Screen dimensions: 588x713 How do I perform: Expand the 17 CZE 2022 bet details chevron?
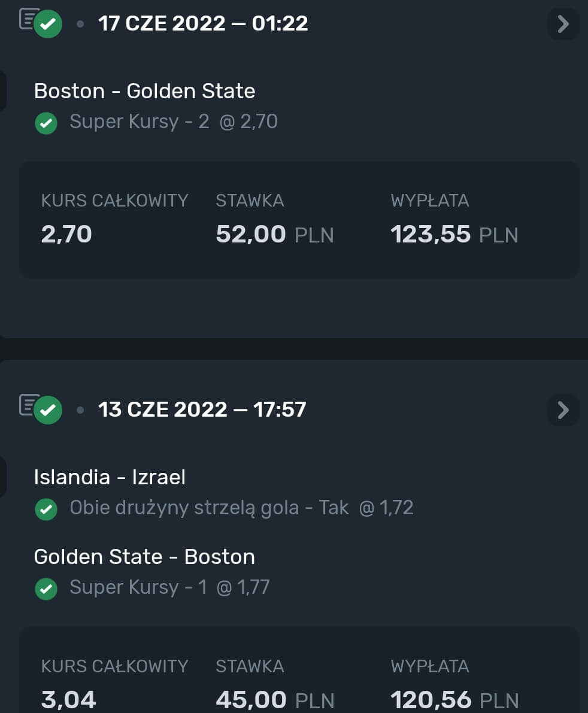563,24
